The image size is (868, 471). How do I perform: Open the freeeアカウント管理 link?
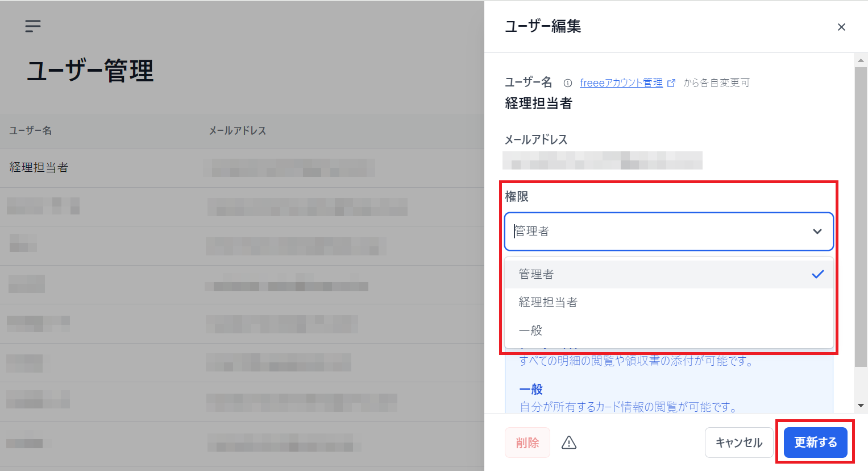pos(621,83)
